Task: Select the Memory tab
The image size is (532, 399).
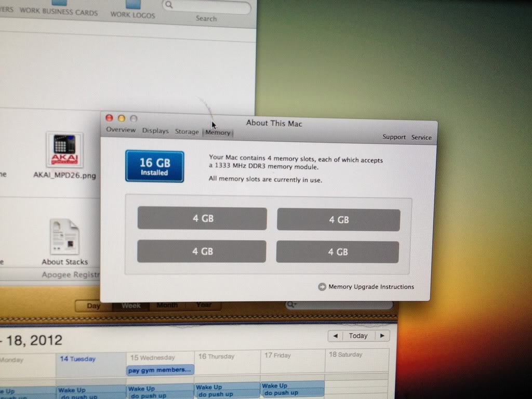Action: [218, 132]
